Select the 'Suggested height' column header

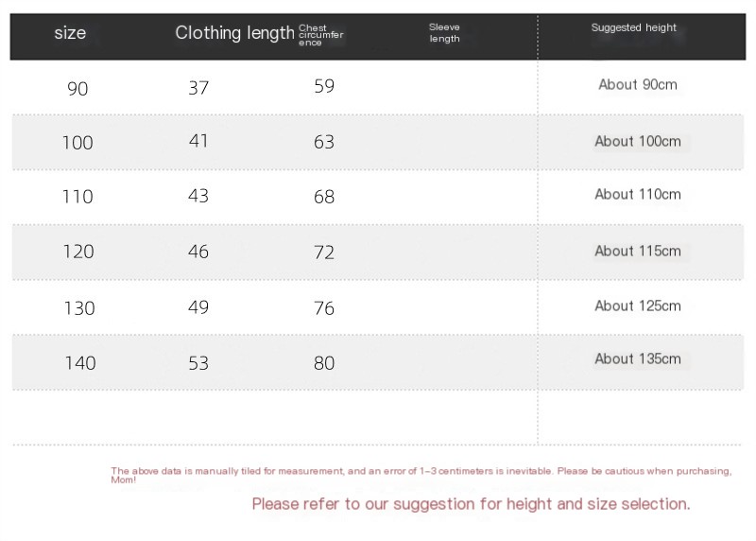634,28
